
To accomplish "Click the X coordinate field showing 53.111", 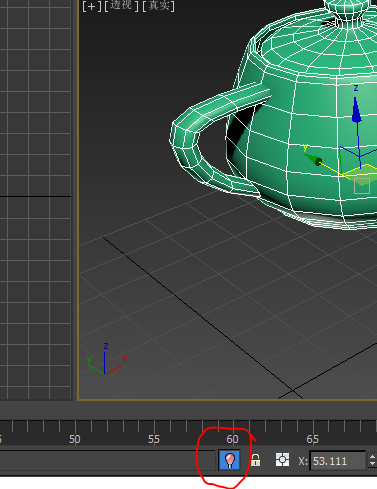I will click(x=338, y=461).
